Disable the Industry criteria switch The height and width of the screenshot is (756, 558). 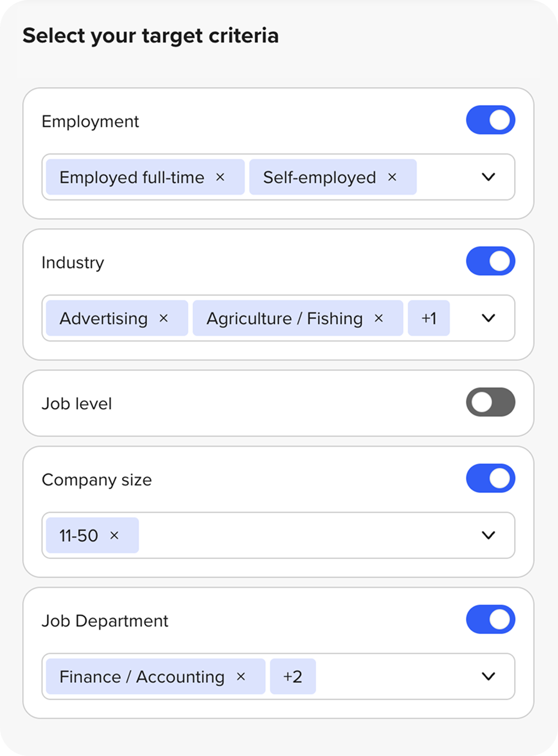click(x=490, y=261)
